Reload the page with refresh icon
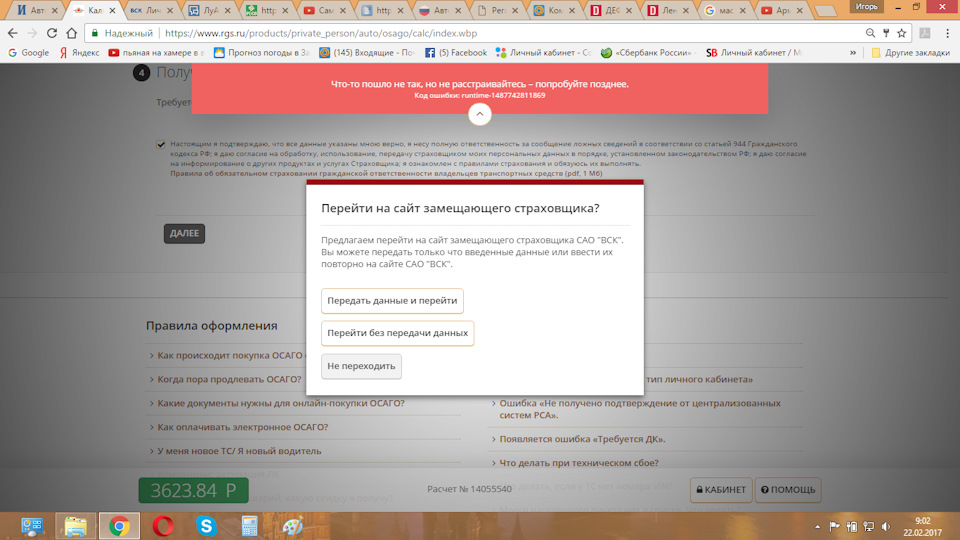960x540 pixels. [52, 33]
